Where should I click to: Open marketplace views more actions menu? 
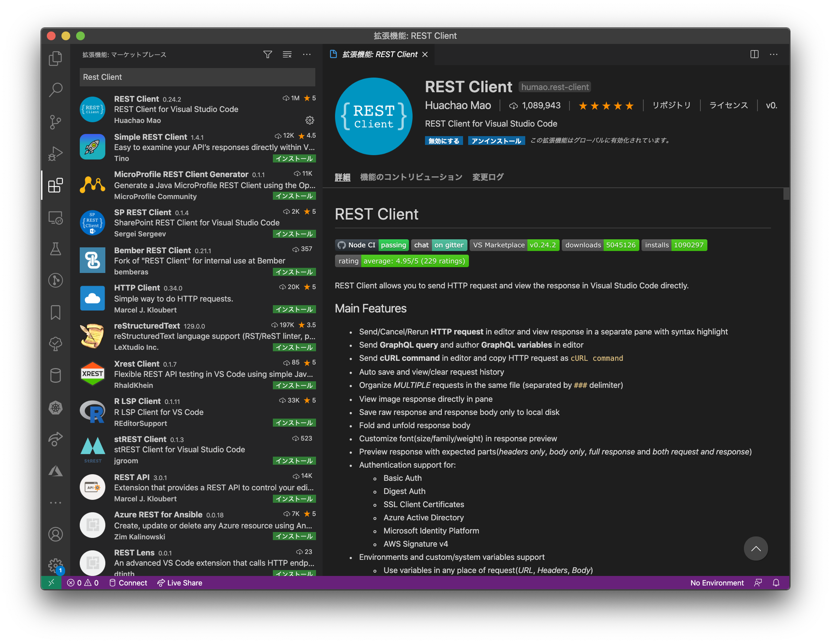[x=307, y=55]
